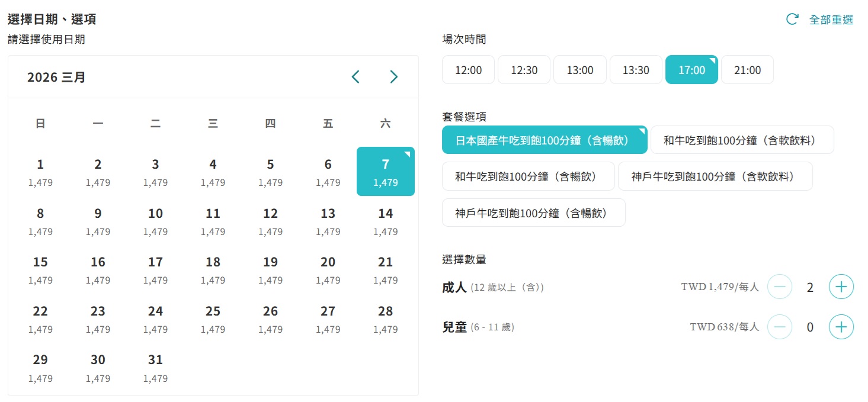Screen dimensions: 868x402
Task: Go to the previous month in calendar
Action: [355, 77]
